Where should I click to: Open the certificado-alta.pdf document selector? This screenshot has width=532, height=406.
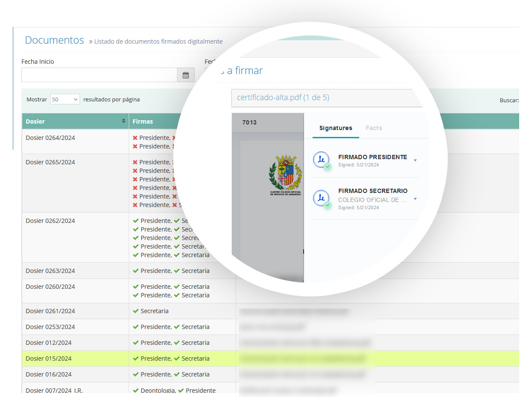327,98
